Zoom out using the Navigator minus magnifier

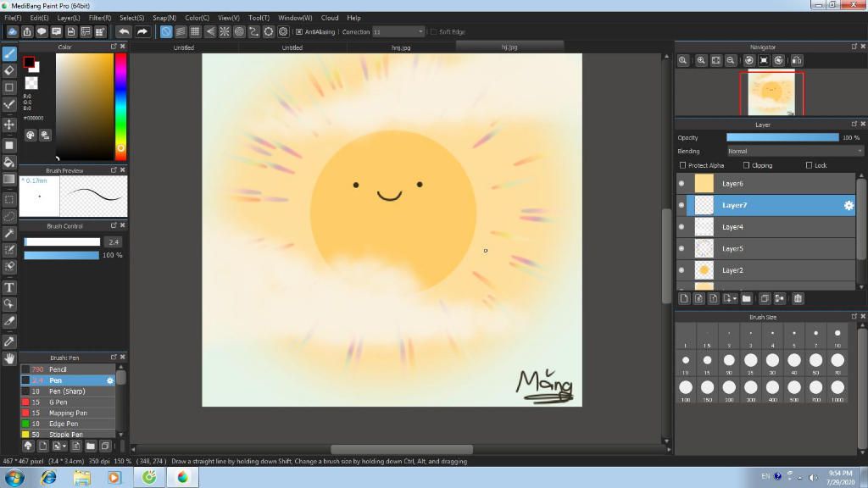731,60
